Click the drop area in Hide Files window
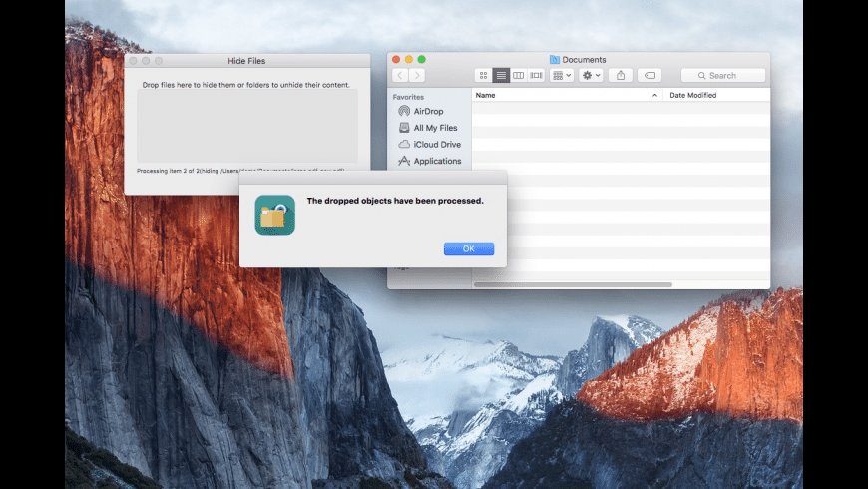 pyautogui.click(x=246, y=126)
